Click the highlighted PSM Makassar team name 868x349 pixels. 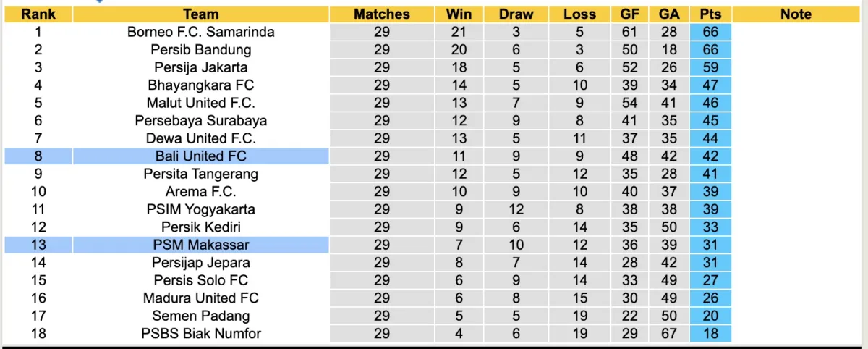coord(201,245)
